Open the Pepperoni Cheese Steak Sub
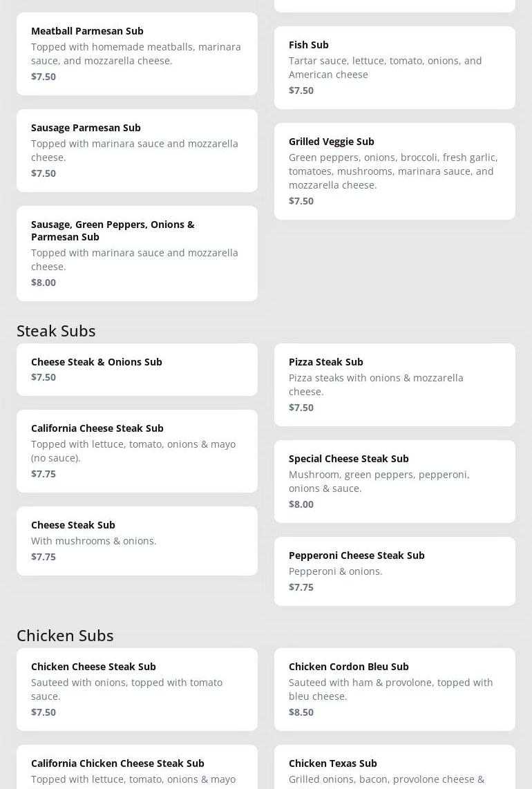Viewport: 532px width, 789px height. point(395,571)
